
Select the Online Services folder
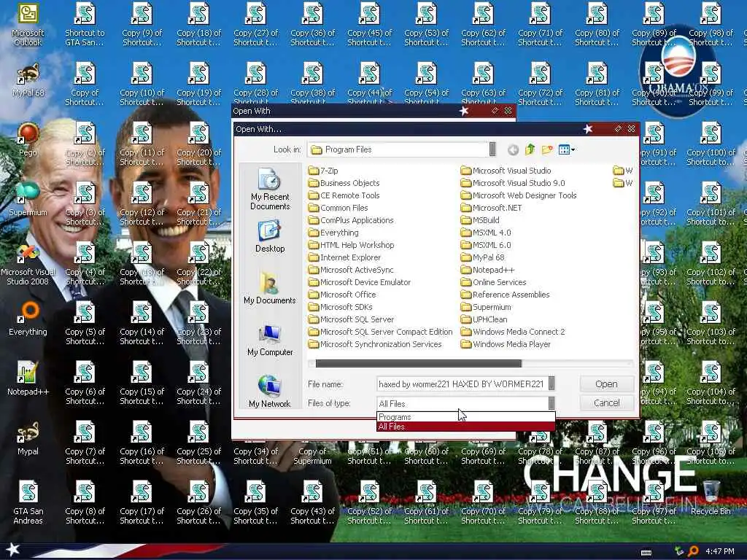pyautogui.click(x=494, y=282)
